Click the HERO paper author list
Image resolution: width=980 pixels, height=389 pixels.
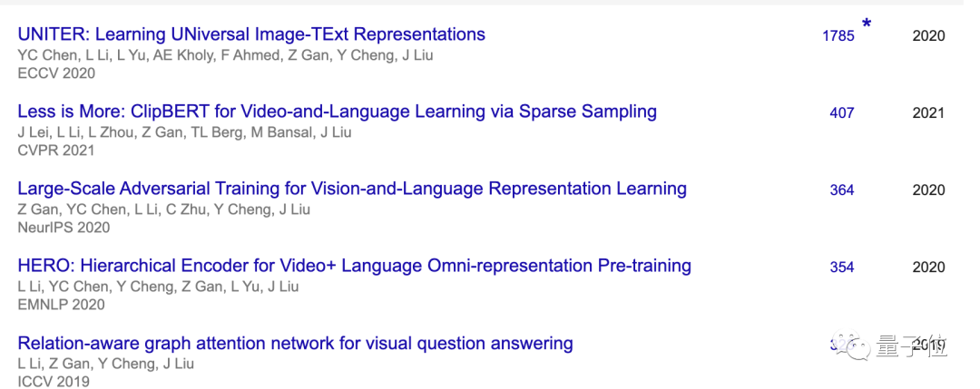(158, 287)
